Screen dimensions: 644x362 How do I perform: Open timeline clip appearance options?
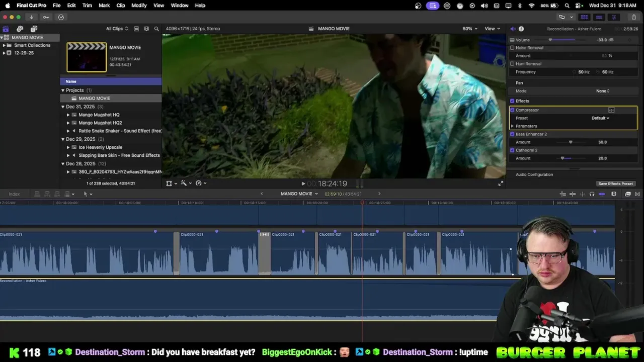(614, 194)
